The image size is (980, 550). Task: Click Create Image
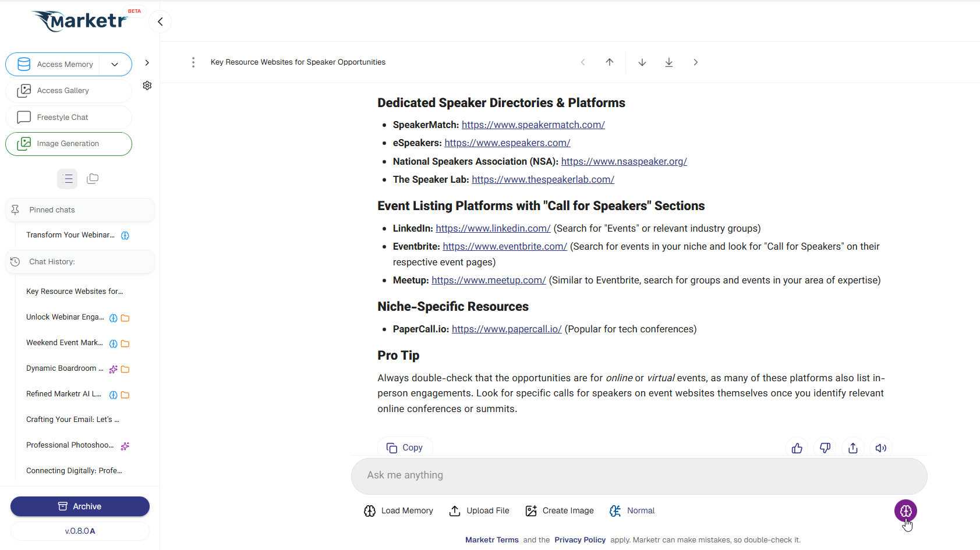click(560, 511)
